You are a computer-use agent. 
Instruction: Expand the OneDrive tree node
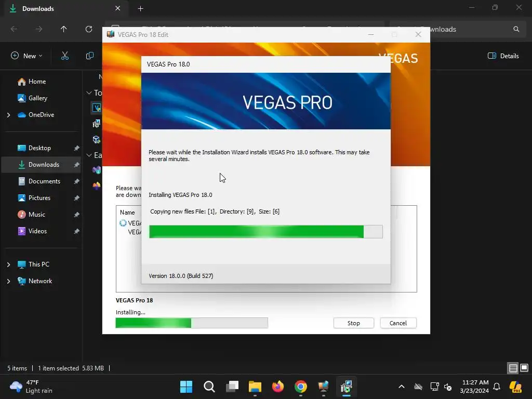(8, 115)
